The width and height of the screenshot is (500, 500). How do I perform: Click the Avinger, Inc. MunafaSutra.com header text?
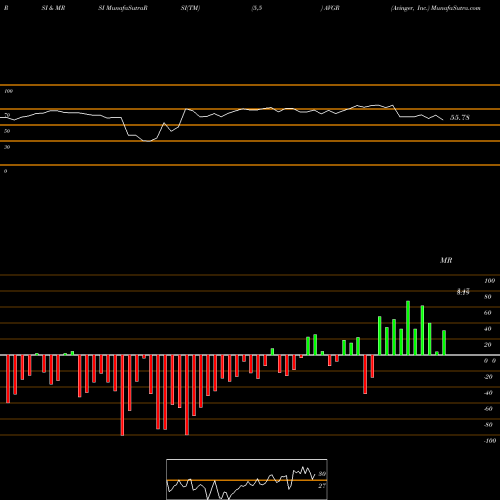point(436,8)
